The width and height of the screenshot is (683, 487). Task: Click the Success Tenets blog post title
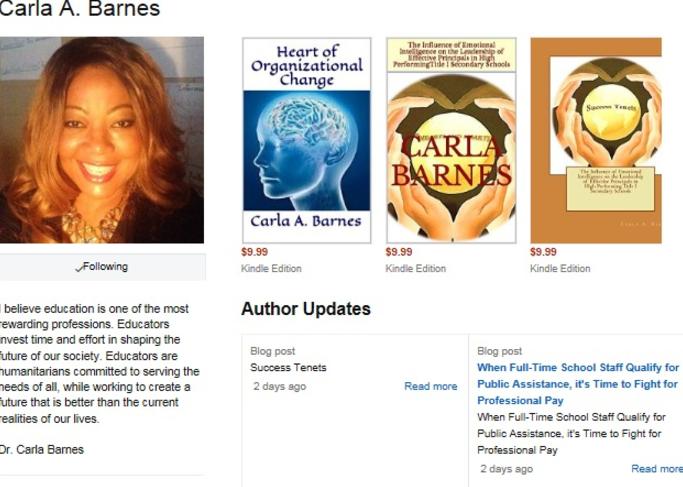288,368
